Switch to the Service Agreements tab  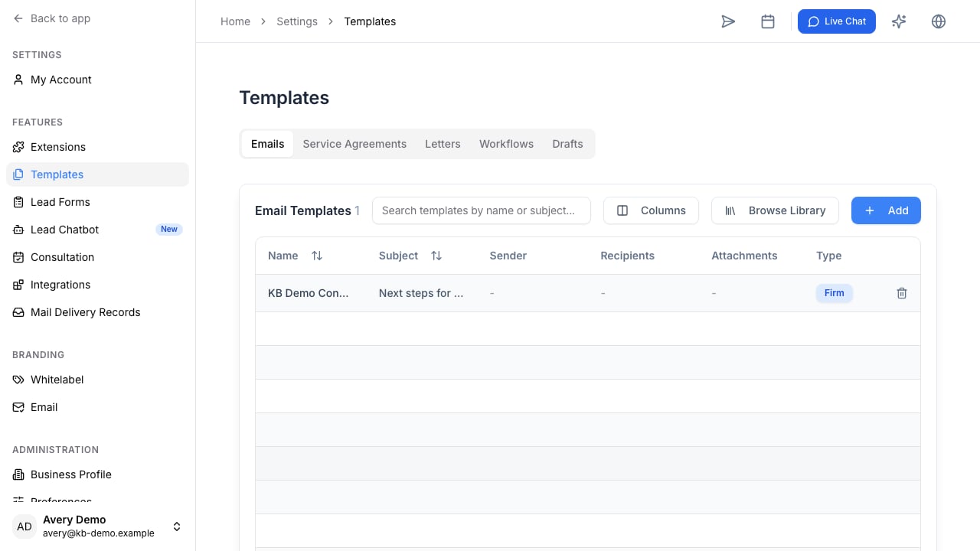[x=354, y=144]
